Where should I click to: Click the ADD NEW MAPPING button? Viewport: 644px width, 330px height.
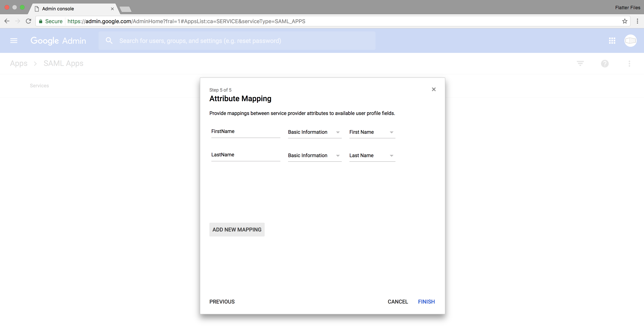pyautogui.click(x=237, y=229)
